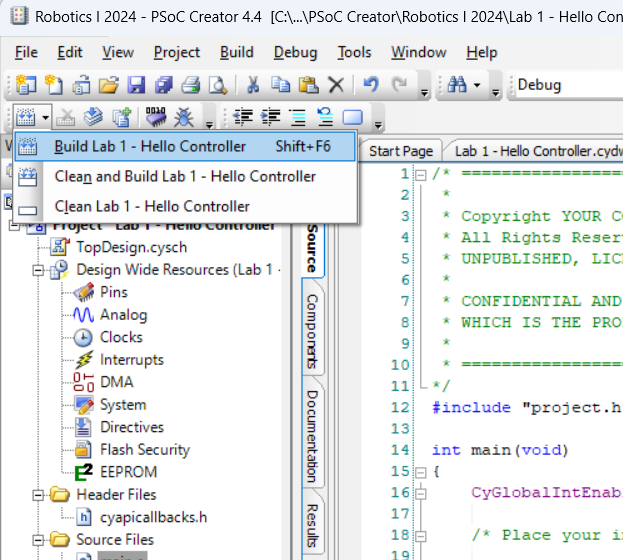
Task: Click the Print Preview icon
Action: tap(218, 85)
